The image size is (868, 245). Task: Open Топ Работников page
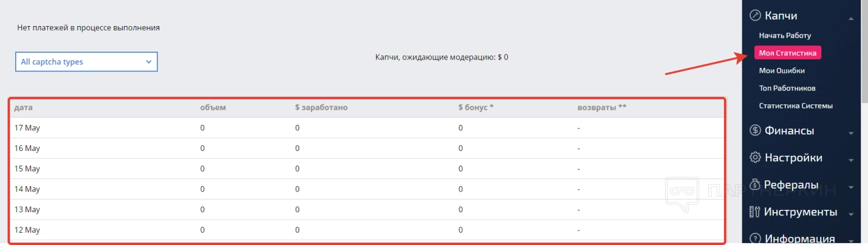(x=787, y=88)
